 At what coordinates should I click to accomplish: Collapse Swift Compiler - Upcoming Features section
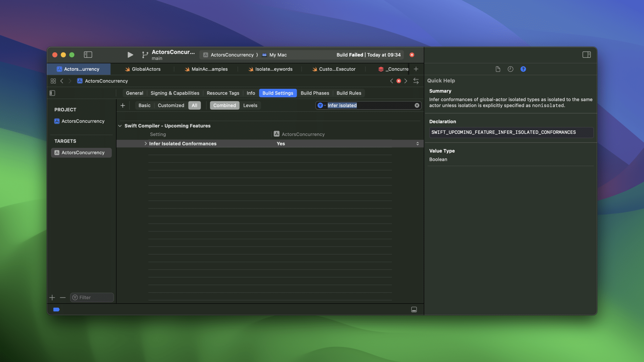(x=120, y=126)
